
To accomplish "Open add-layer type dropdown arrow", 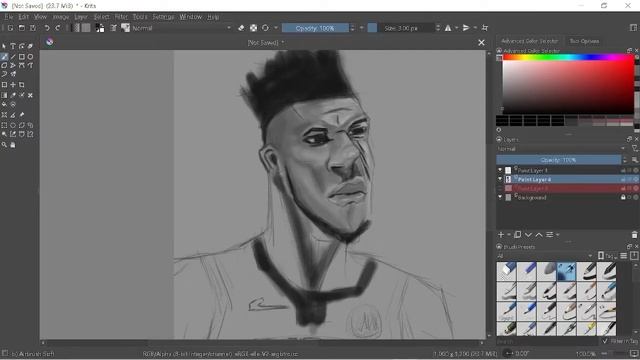I will coord(509,235).
